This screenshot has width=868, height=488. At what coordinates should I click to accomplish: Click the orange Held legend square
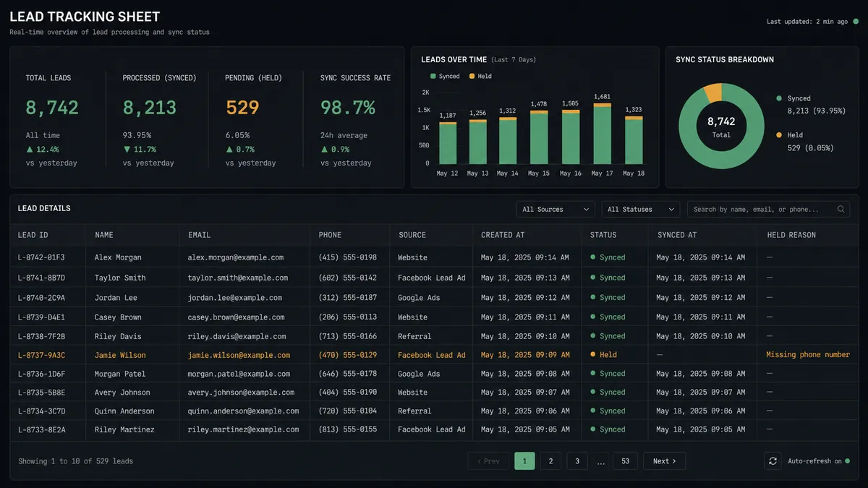coord(472,76)
